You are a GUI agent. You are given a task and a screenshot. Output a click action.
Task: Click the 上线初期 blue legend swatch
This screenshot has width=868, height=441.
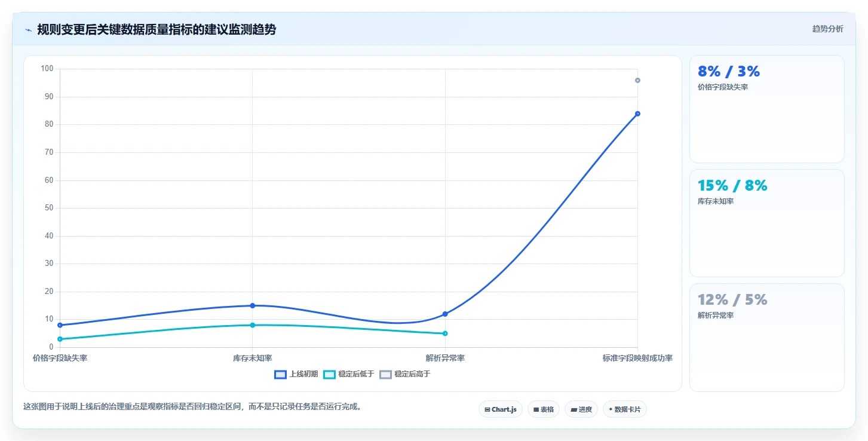(280, 375)
